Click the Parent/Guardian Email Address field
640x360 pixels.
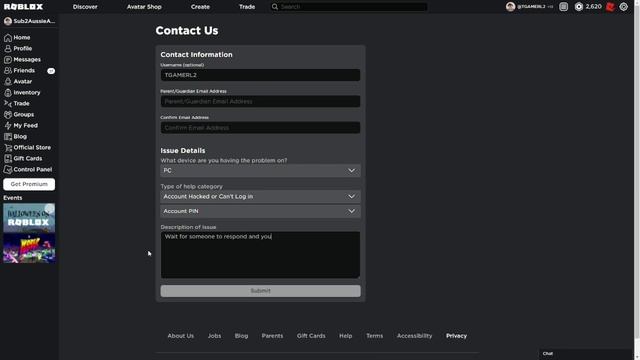(260, 101)
